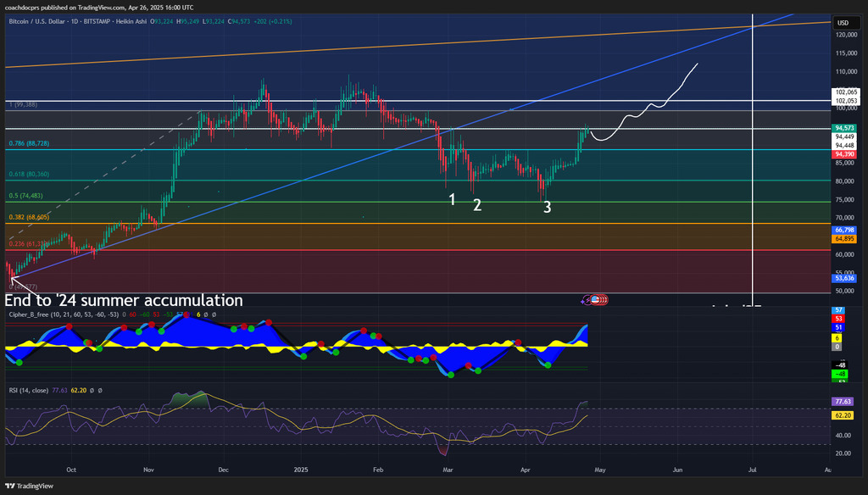This screenshot has height=495, width=868.
Task: Click the purple 77.63 RSI value tag
Action: 843,401
